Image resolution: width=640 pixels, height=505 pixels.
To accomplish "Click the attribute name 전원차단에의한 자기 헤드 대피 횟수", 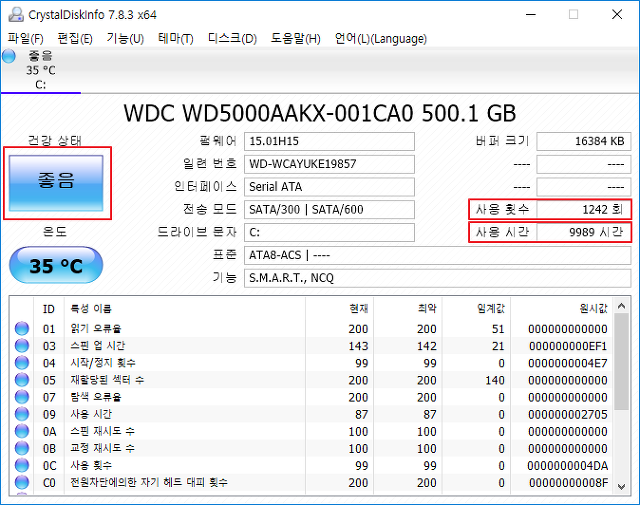I will 149,483.
